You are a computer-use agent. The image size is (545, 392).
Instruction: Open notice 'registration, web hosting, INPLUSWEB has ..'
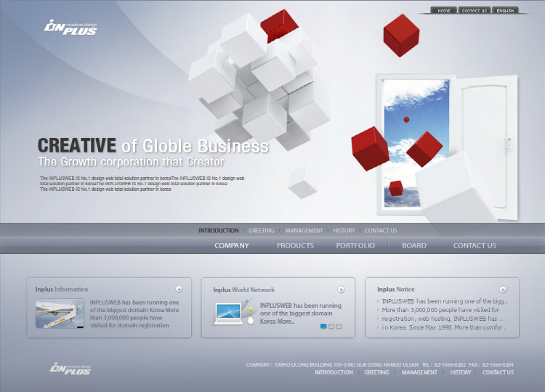coord(442,319)
